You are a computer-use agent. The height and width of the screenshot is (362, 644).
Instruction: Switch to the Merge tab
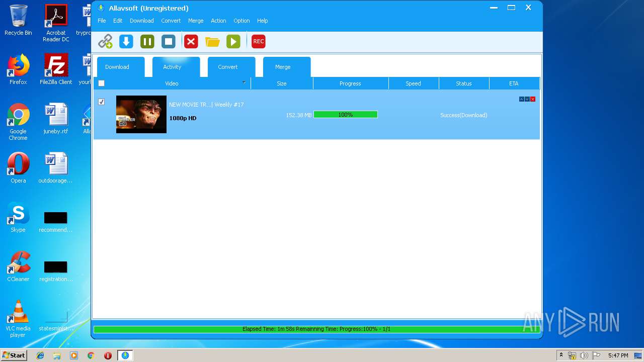(287, 67)
